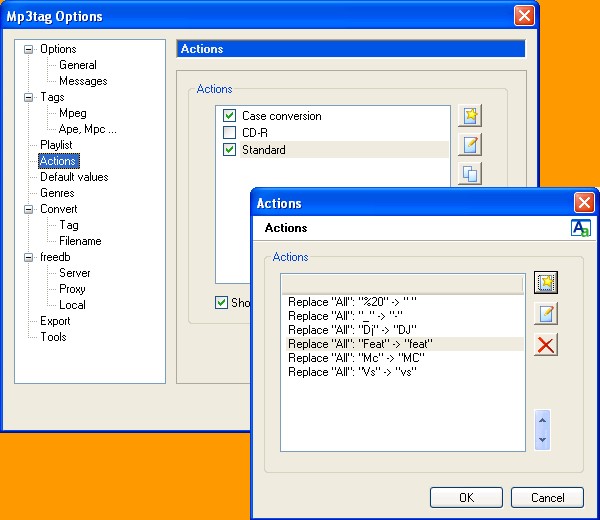Enable the CD-R action group checkbox

pyautogui.click(x=230, y=133)
